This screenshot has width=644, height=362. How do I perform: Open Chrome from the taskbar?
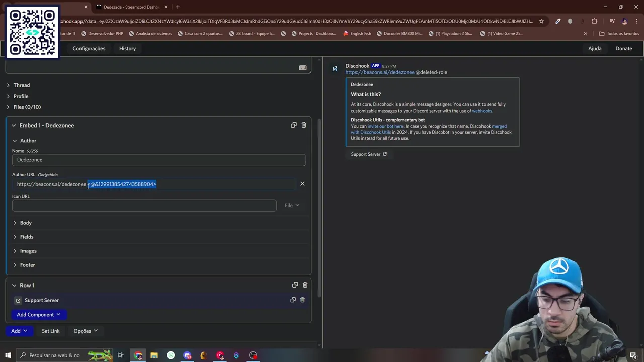click(x=138, y=355)
